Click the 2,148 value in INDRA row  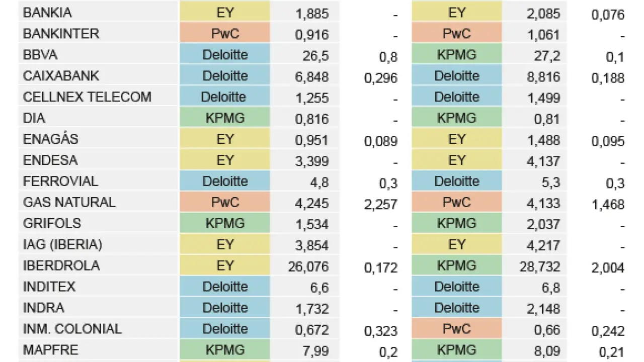pos(543,309)
